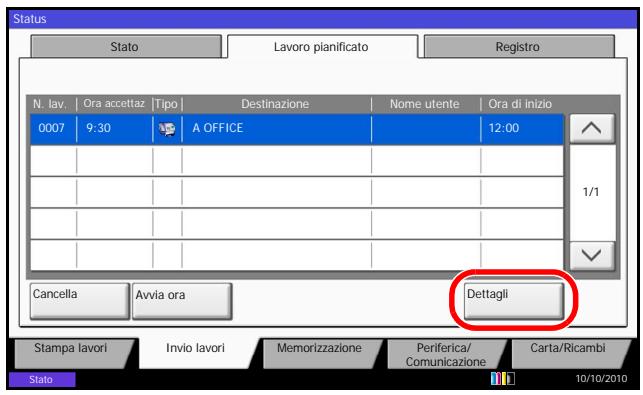
Task: Open the Memorizzazione tab
Action: [319, 353]
